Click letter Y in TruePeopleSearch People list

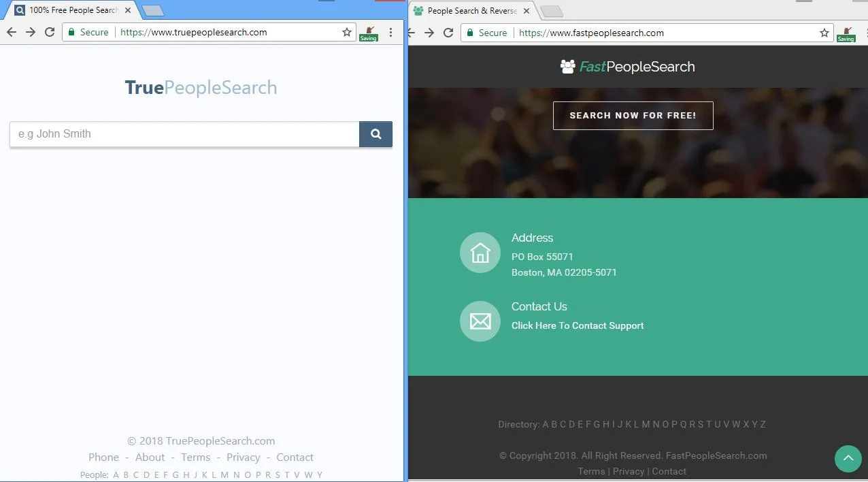[320, 475]
